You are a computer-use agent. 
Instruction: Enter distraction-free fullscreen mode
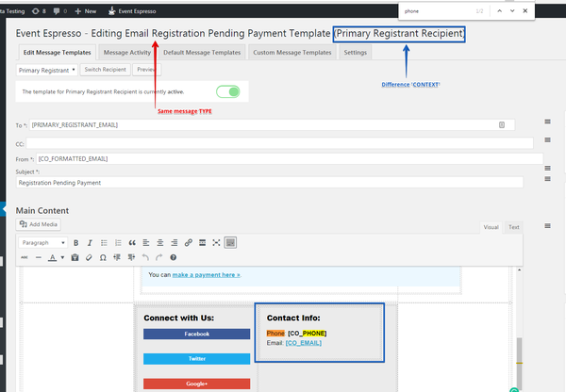(x=216, y=243)
